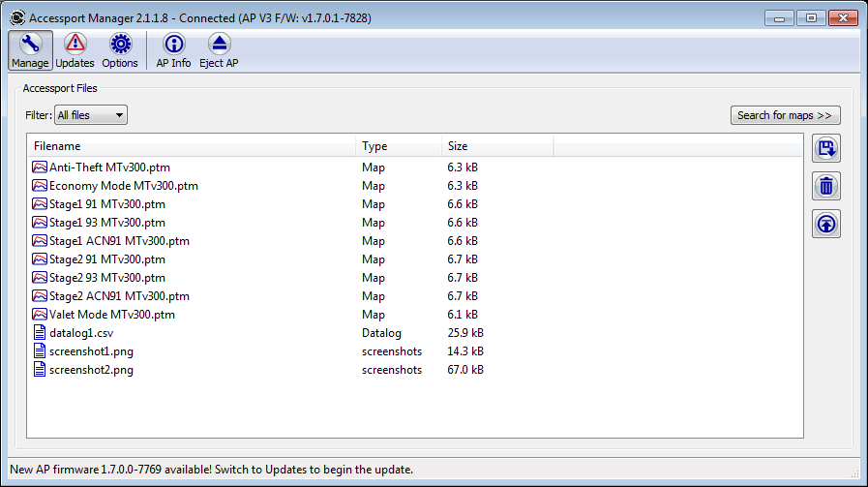Viewport: 868px width, 487px height.
Task: Click the trash delete file icon
Action: [x=826, y=186]
